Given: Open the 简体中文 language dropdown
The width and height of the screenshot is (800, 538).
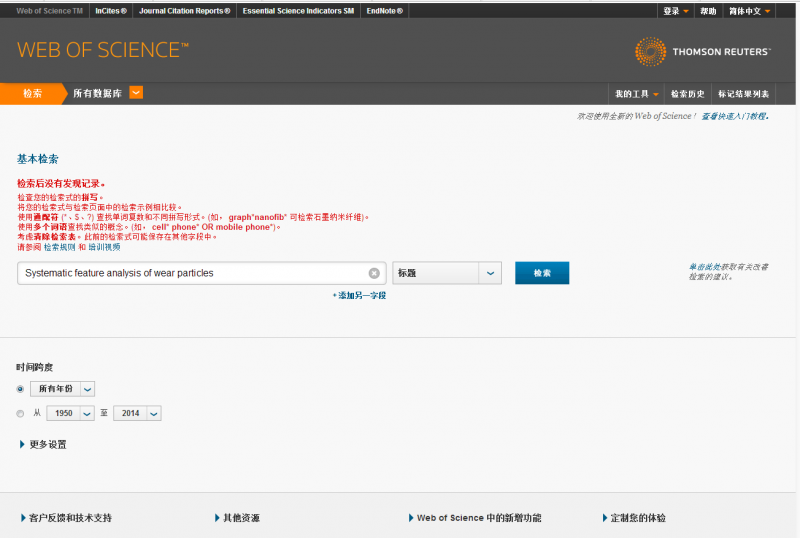Looking at the screenshot, I should point(749,11).
